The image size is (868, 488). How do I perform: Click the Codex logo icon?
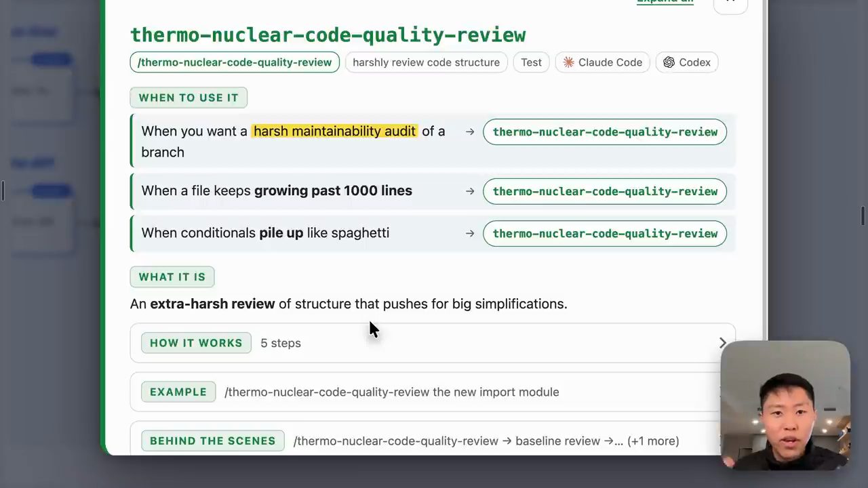click(669, 62)
